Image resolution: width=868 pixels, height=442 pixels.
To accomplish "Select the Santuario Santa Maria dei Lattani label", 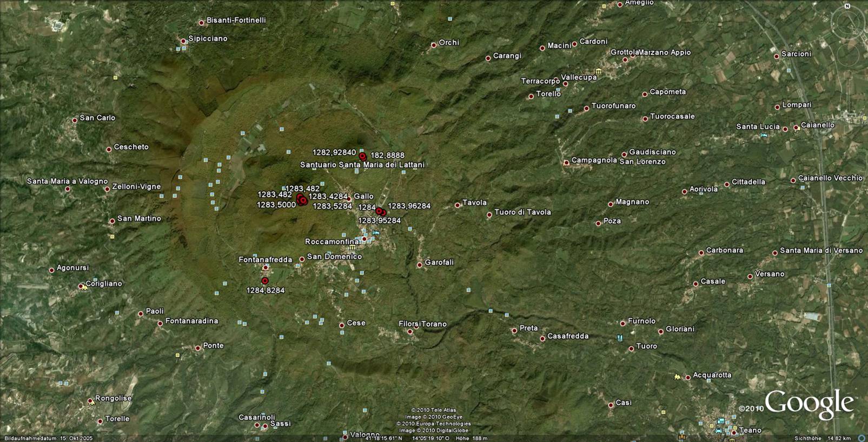I will (362, 164).
